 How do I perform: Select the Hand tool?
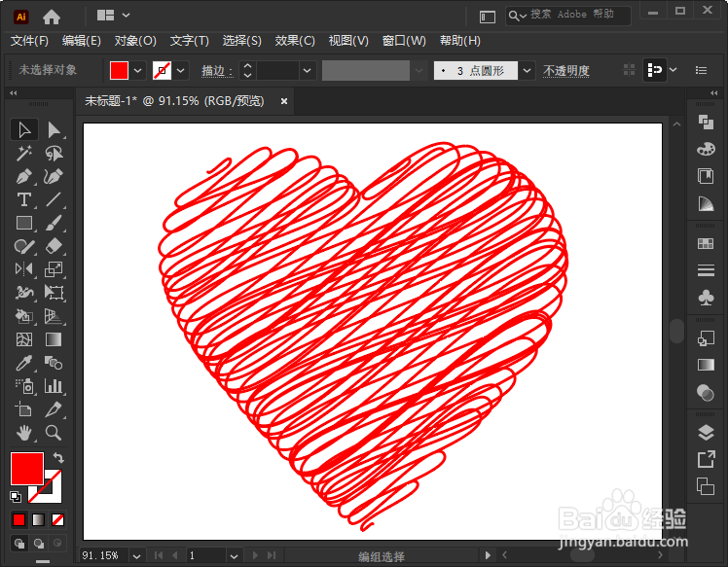[x=24, y=433]
